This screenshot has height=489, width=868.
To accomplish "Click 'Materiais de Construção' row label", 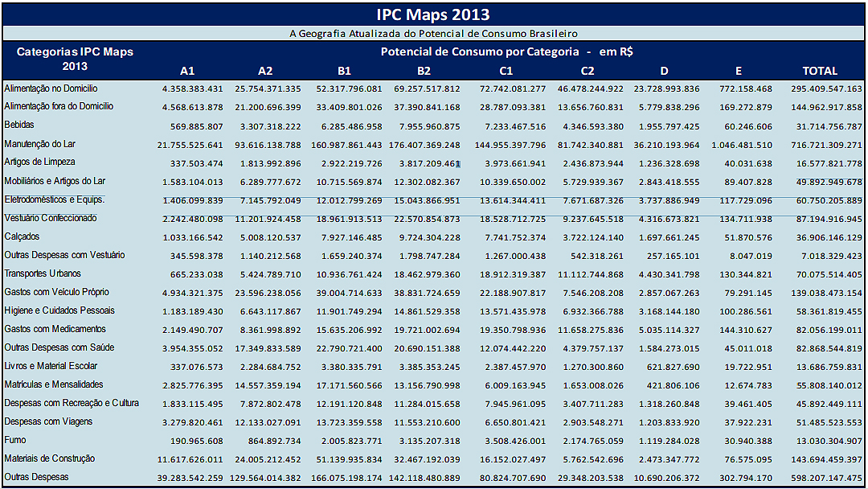I will (50, 458).
